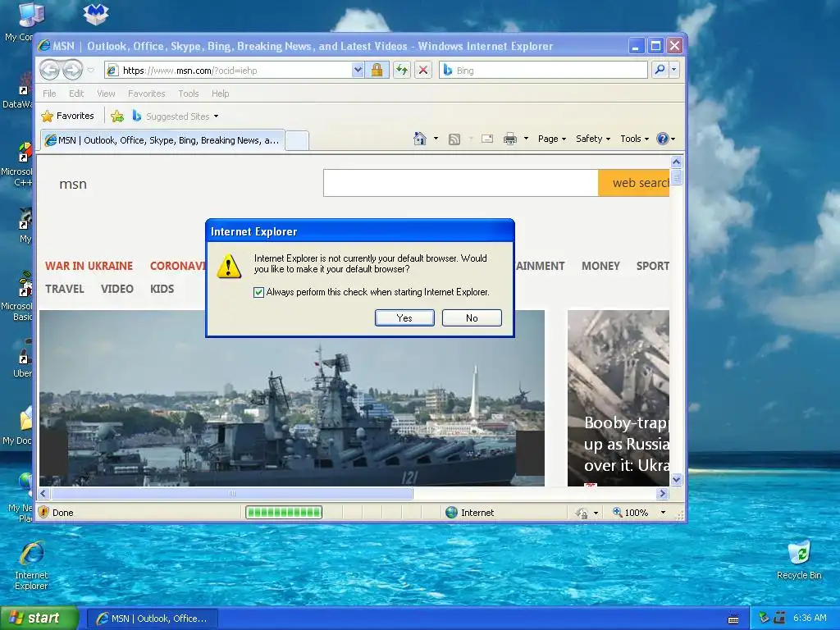Click the Print icon
The height and width of the screenshot is (630, 840).
coord(510,139)
